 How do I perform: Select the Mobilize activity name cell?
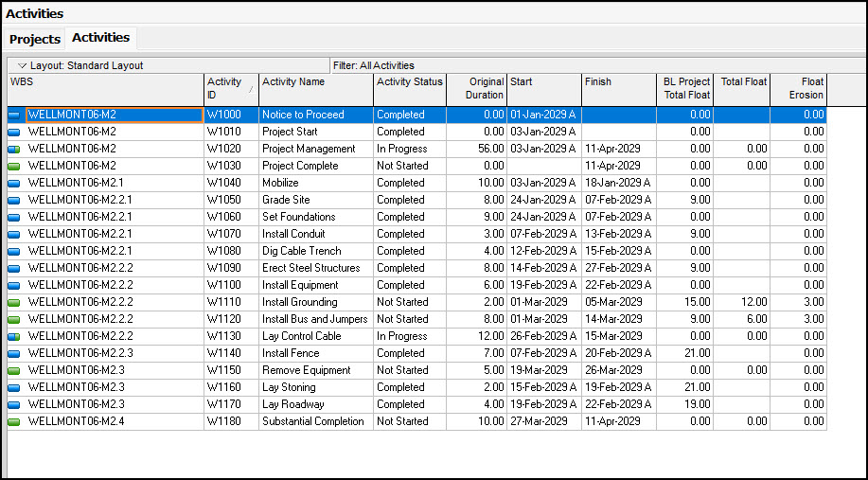(x=316, y=183)
